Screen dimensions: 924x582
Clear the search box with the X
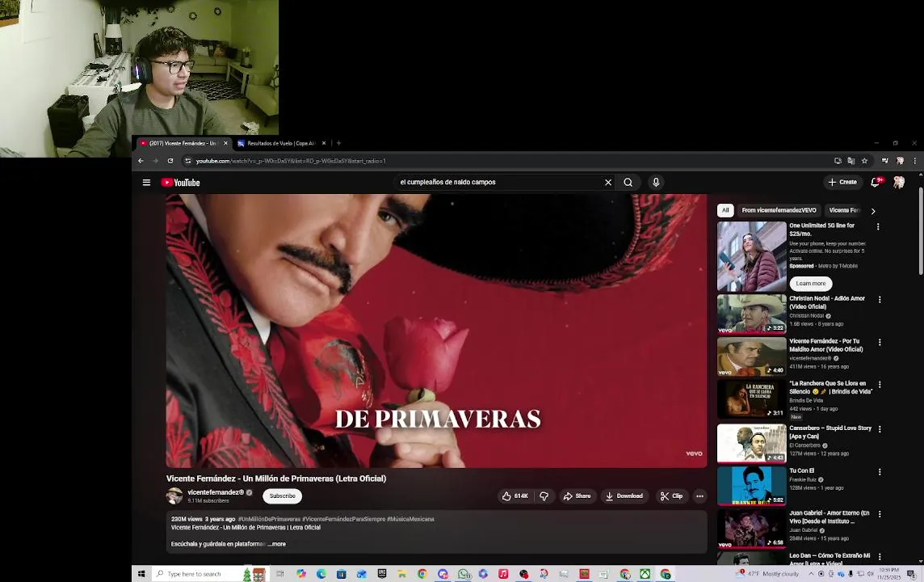coord(608,182)
